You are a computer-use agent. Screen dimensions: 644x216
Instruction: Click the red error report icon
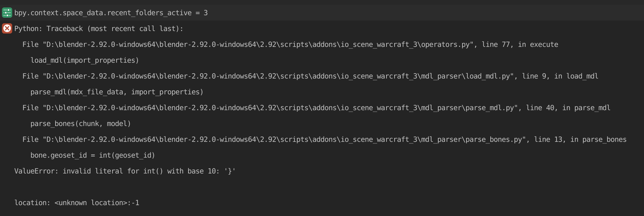[x=7, y=29]
